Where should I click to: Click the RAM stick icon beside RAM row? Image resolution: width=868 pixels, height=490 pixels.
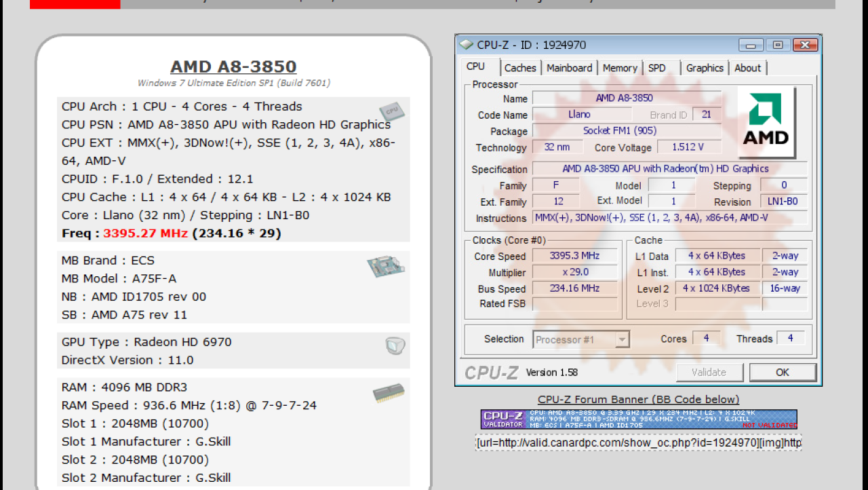[x=389, y=393]
